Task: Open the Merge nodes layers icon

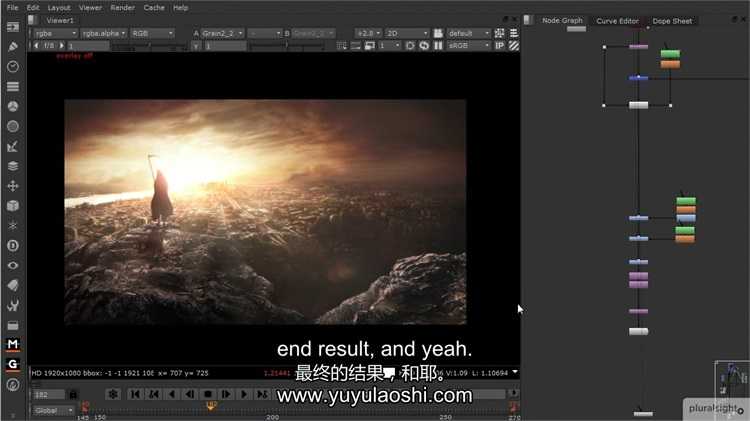Action: click(x=13, y=166)
